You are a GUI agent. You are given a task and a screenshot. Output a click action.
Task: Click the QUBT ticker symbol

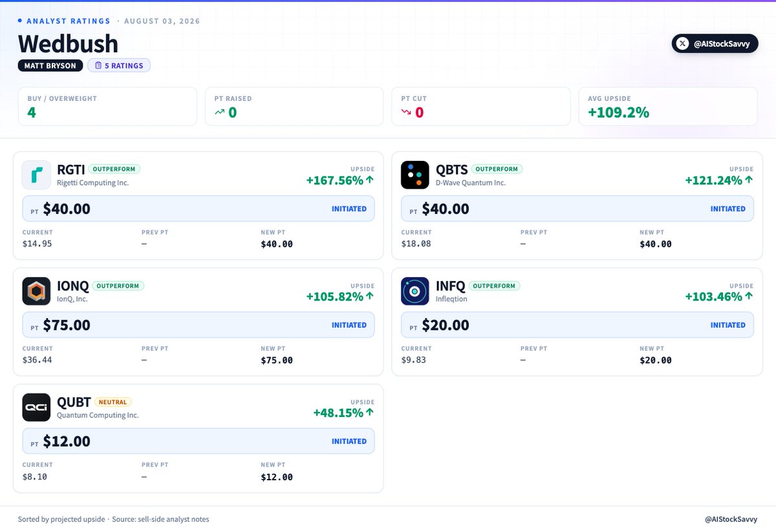(x=74, y=402)
